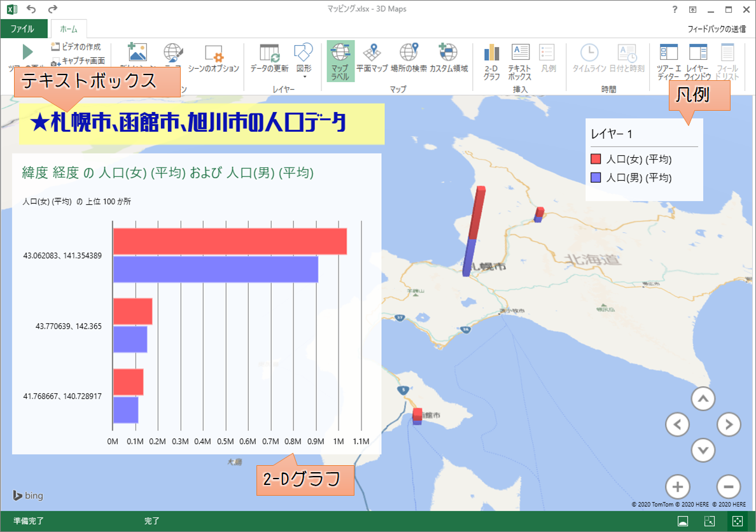Click the Excel app icon
The image size is (756, 532).
point(12,9)
